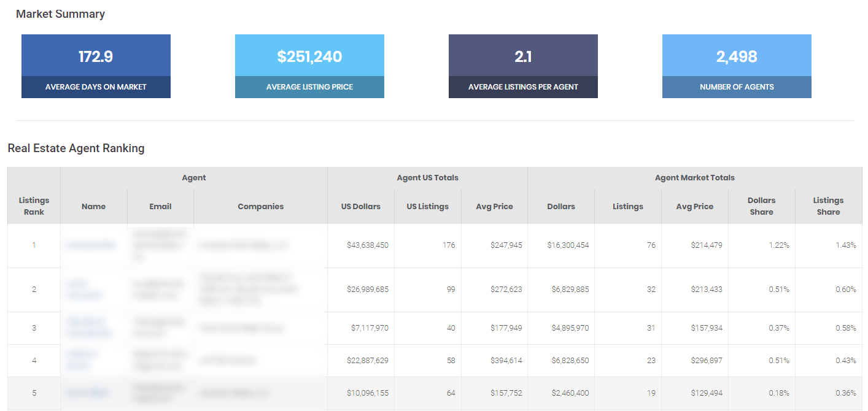Open the blurred agent name link in row 4

pyautogui.click(x=80, y=361)
